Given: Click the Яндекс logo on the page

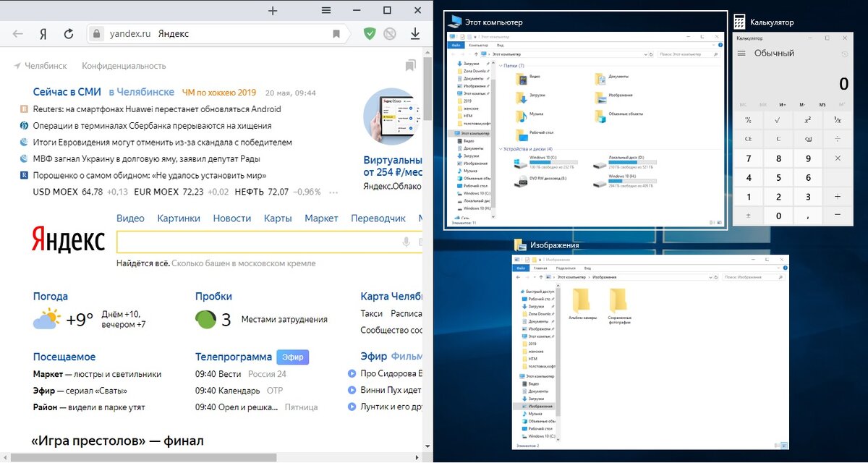Looking at the screenshot, I should 69,239.
